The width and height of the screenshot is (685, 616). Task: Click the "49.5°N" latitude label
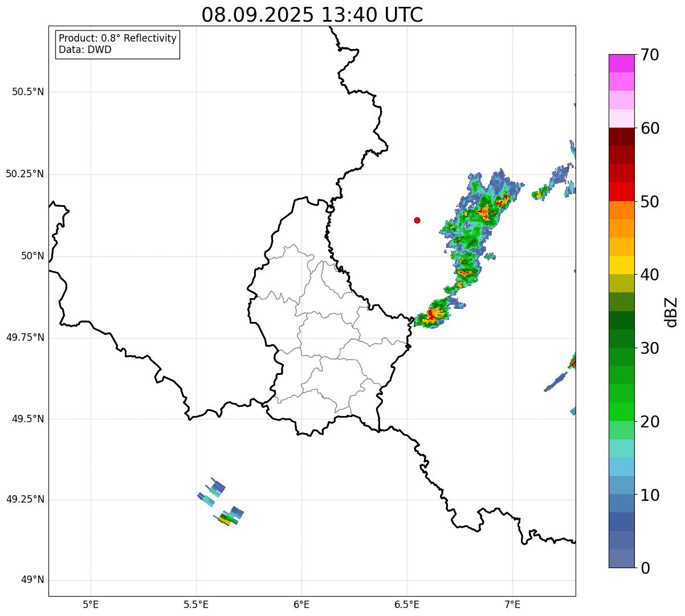tap(28, 419)
